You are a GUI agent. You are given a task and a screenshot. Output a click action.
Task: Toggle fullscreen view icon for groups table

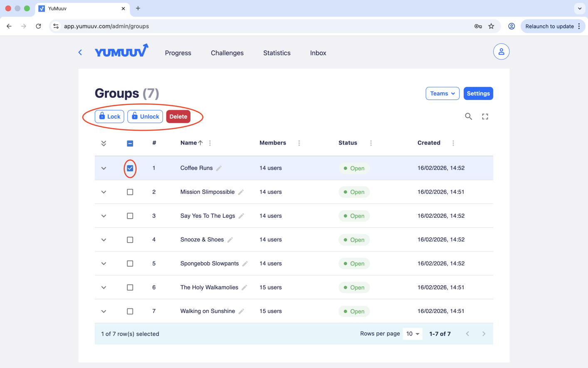point(485,117)
